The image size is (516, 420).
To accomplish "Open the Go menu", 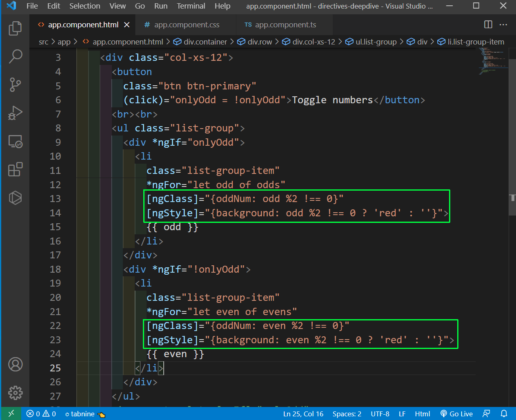I will 140,6.
